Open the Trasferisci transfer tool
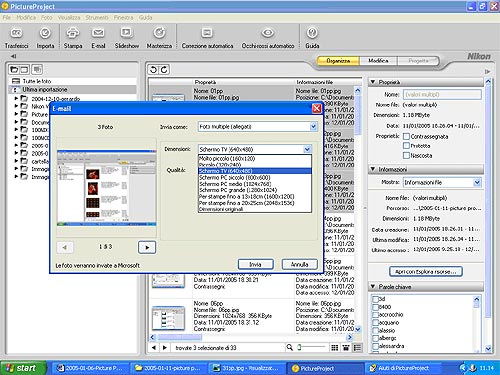 16,38
